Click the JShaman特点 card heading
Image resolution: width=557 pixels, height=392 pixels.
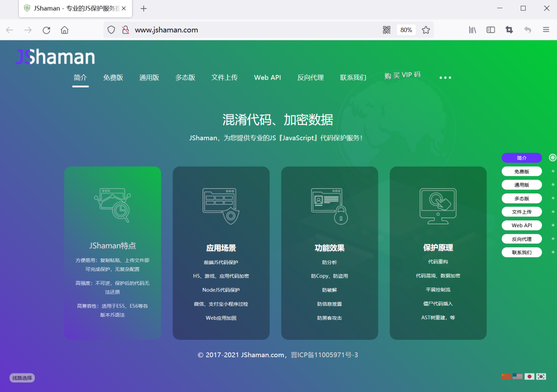coord(113,246)
